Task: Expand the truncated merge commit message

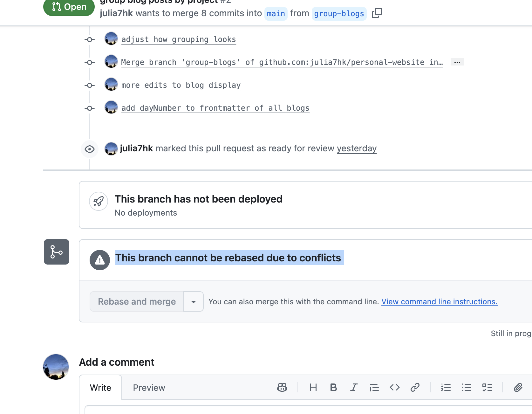Action: click(x=457, y=62)
